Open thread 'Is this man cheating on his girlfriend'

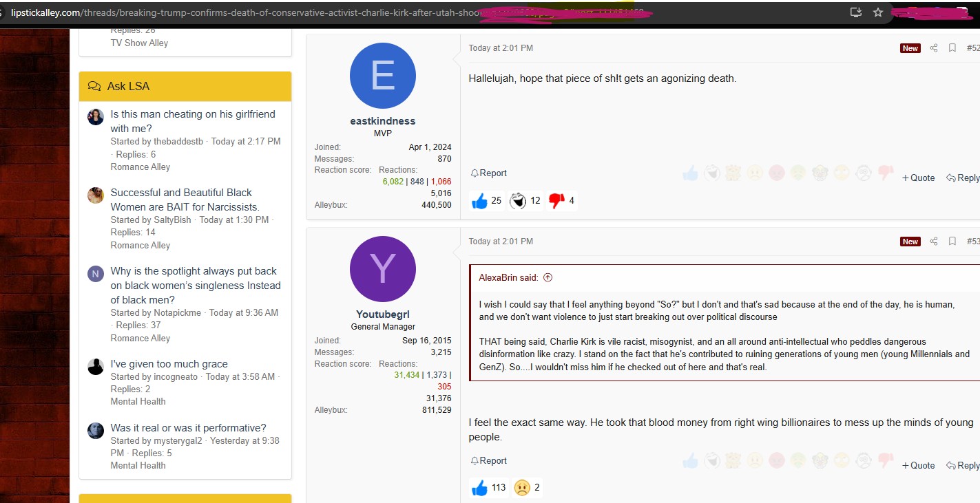point(193,121)
